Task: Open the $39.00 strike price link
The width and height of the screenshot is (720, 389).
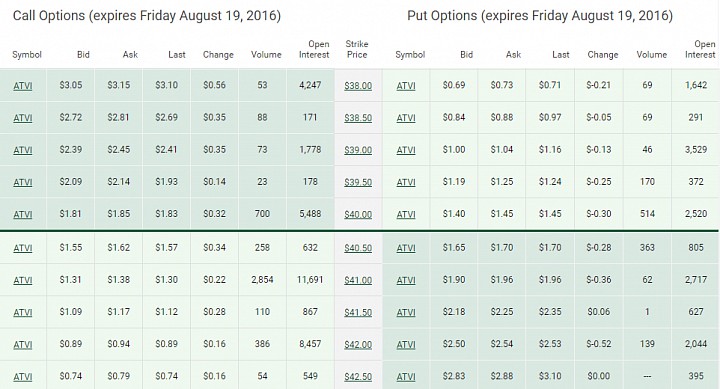Action: 358,150
